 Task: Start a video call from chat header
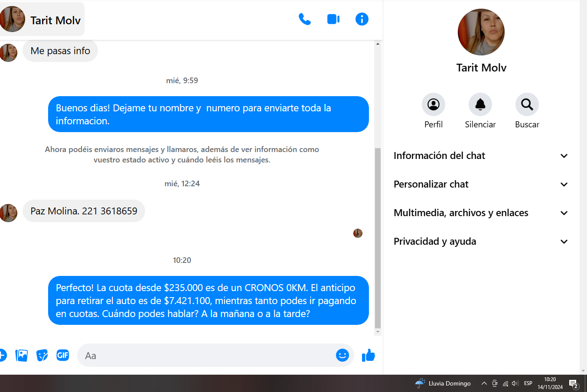click(333, 19)
